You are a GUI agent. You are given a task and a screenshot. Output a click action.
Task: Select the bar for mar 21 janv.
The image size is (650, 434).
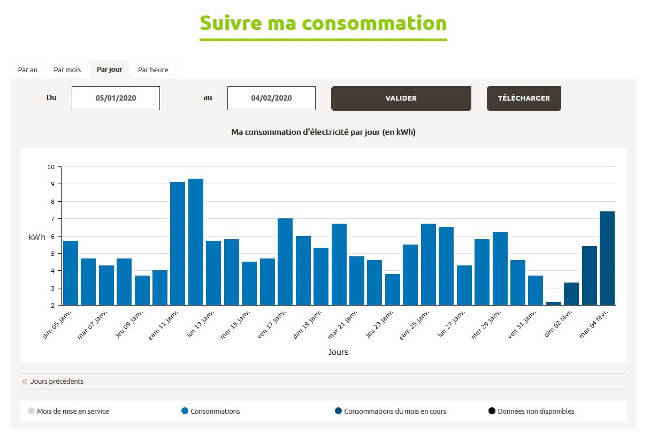coord(357,281)
